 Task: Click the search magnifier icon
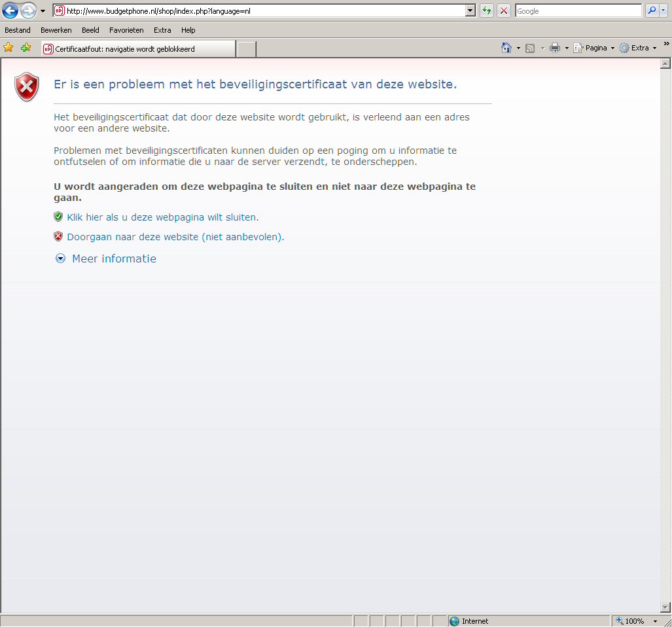point(652,11)
